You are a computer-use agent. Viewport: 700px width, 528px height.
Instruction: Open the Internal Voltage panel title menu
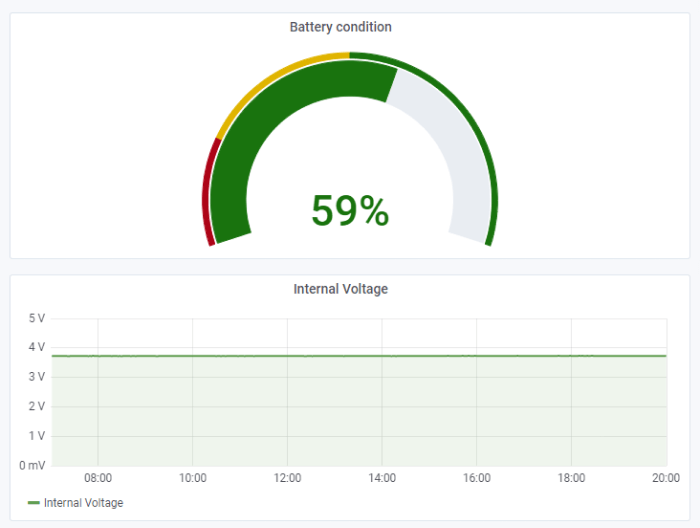point(341,289)
